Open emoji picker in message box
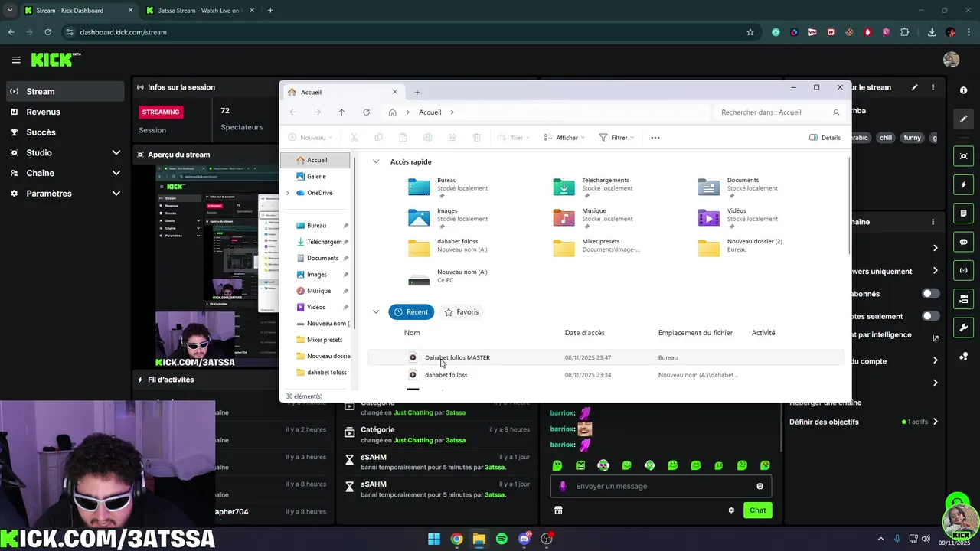 (x=759, y=486)
